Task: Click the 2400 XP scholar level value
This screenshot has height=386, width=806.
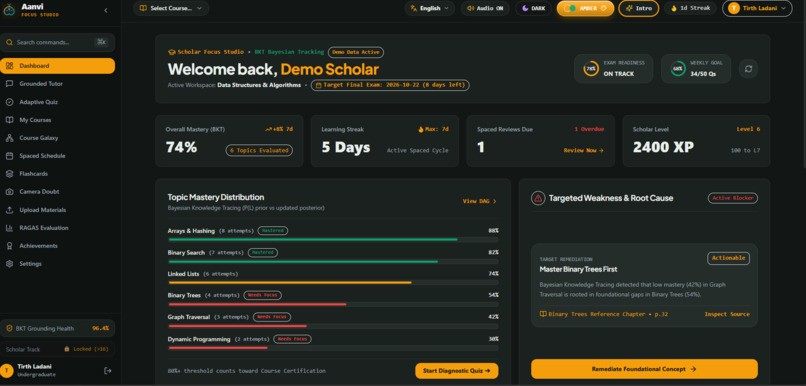Action: coord(663,148)
